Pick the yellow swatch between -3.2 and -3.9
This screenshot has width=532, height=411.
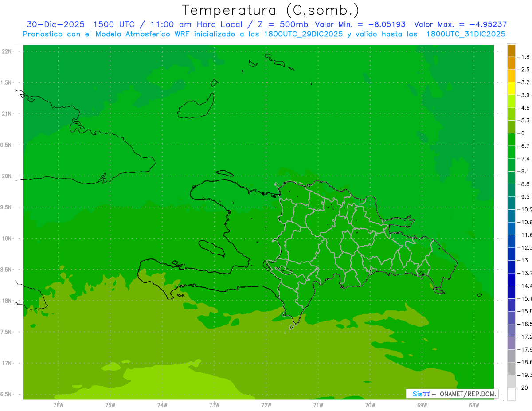tap(511, 89)
